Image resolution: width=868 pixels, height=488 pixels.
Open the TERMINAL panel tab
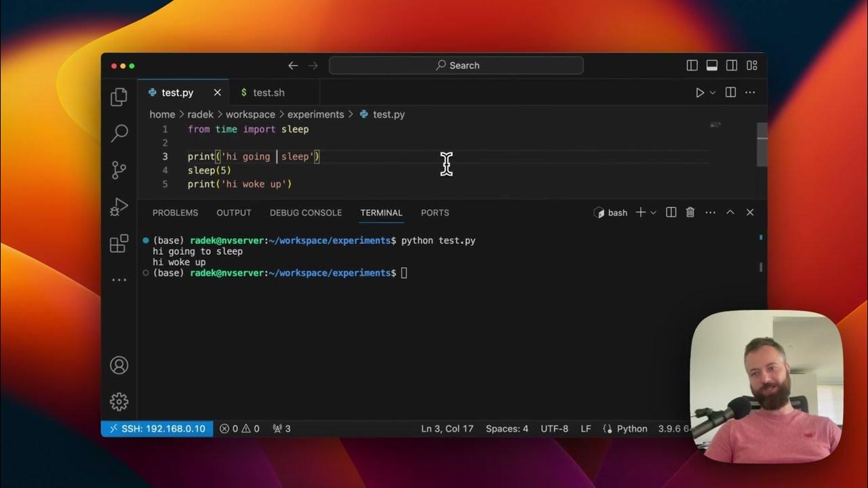[x=381, y=213]
